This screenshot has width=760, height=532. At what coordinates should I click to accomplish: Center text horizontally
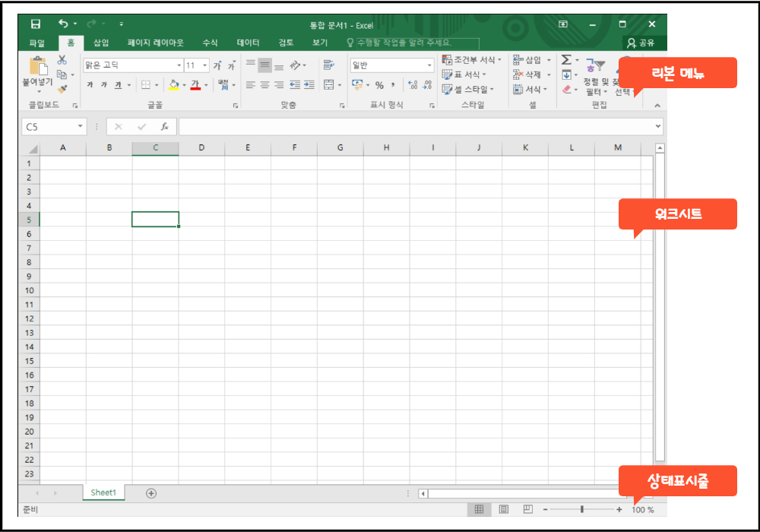[x=264, y=85]
